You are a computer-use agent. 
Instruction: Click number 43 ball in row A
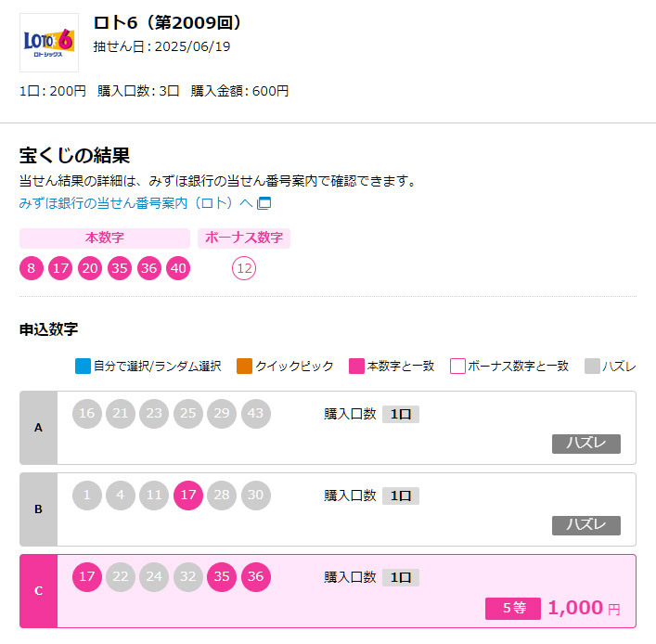(255, 414)
